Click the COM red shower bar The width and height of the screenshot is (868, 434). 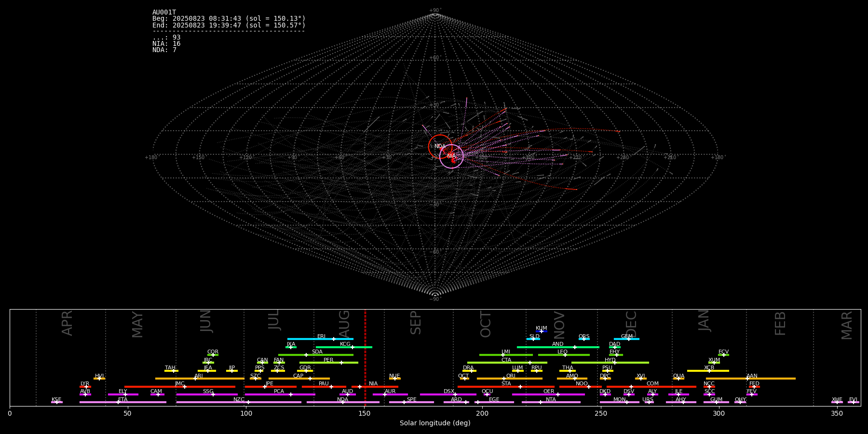(x=652, y=387)
